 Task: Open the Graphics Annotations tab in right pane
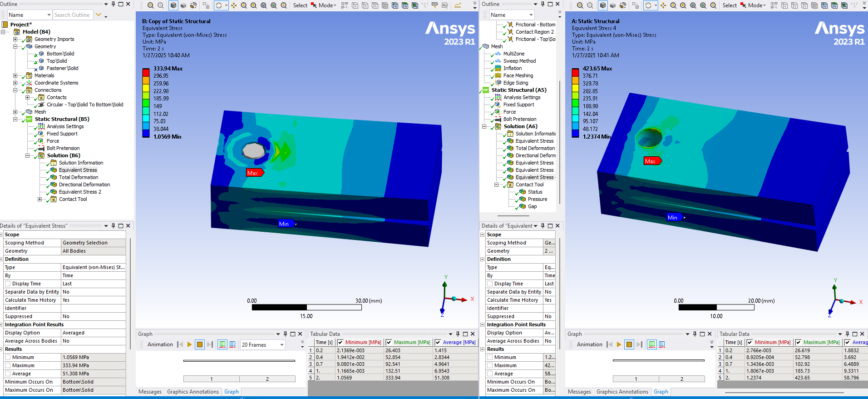[622, 392]
